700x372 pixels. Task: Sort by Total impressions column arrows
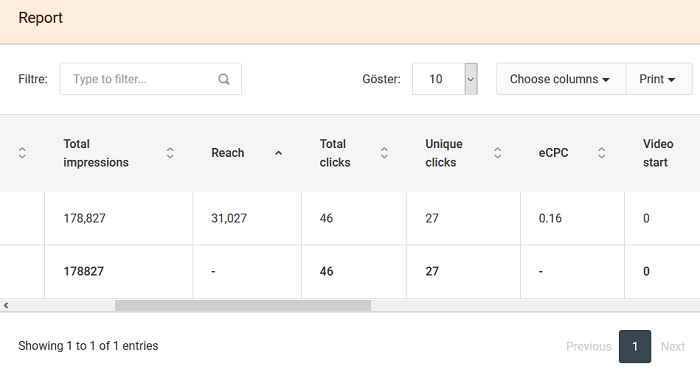[170, 153]
